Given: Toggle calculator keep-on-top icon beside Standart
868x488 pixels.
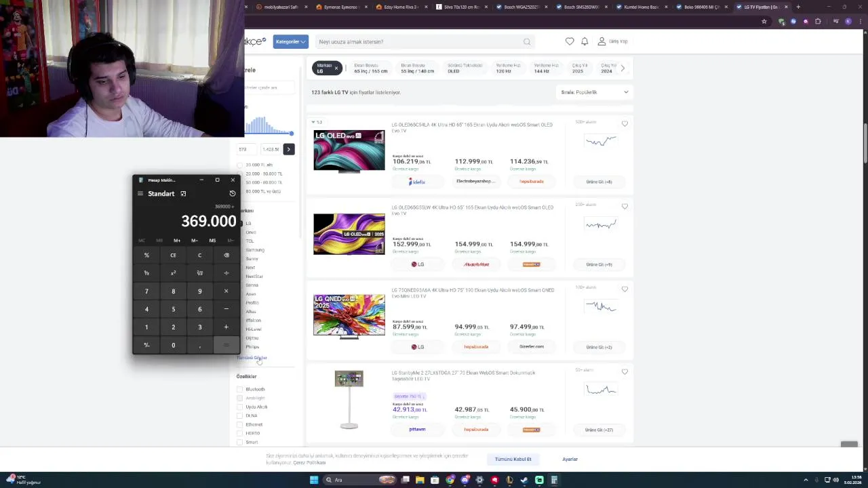Looking at the screenshot, I should coord(183,194).
